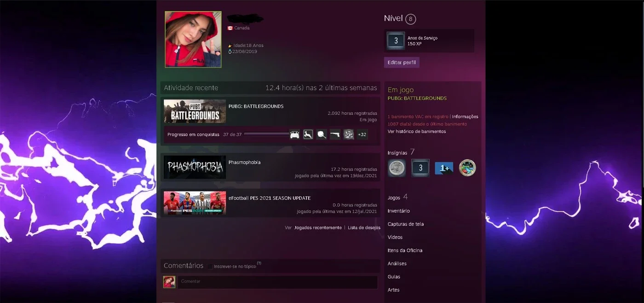
Task: Click the frying pan achievement icon
Action: tap(322, 134)
